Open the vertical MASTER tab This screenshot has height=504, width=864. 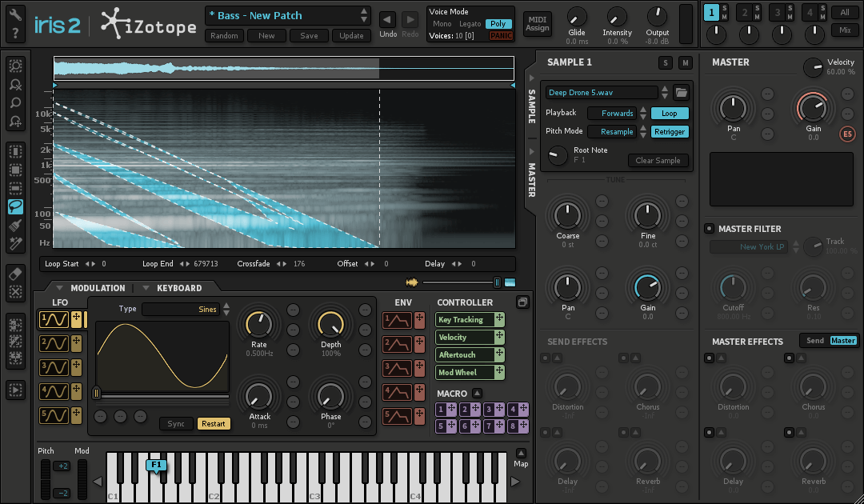pos(532,179)
